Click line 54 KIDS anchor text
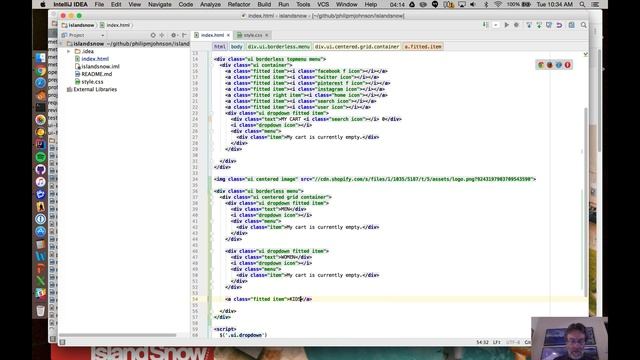This screenshot has width=640, height=360. pos(295,299)
